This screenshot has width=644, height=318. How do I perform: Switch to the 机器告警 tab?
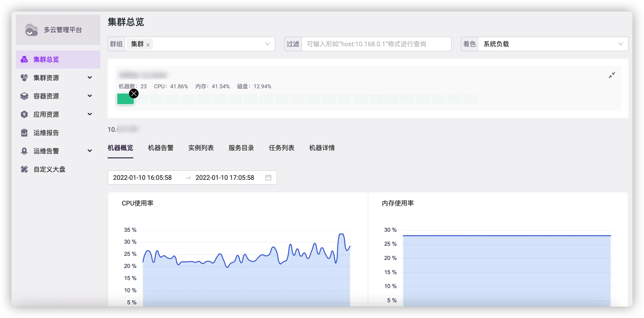pos(161,148)
